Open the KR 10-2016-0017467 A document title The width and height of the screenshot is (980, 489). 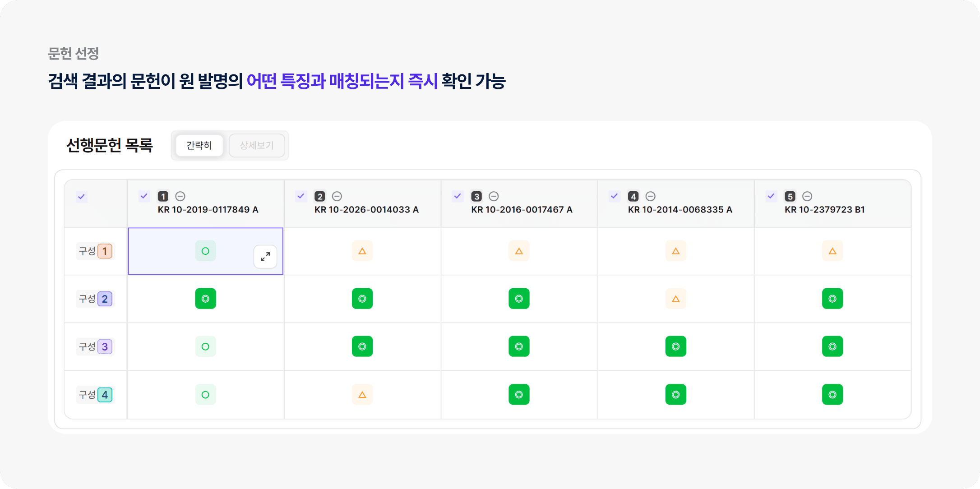522,210
